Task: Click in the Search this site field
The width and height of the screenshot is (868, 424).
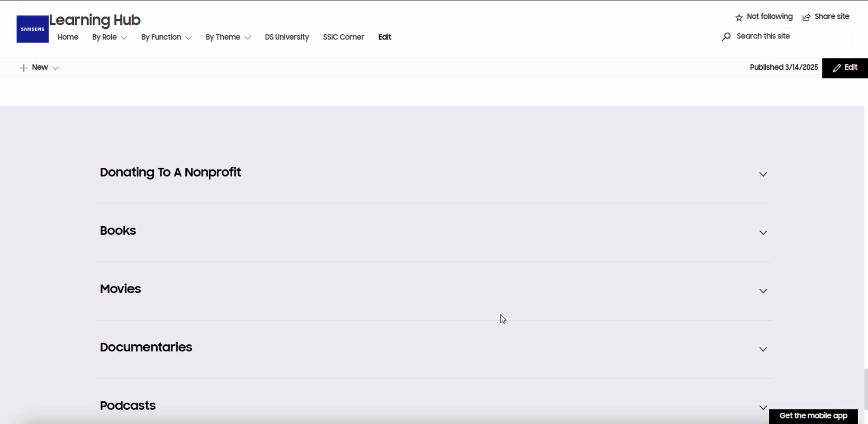Action: [784, 36]
